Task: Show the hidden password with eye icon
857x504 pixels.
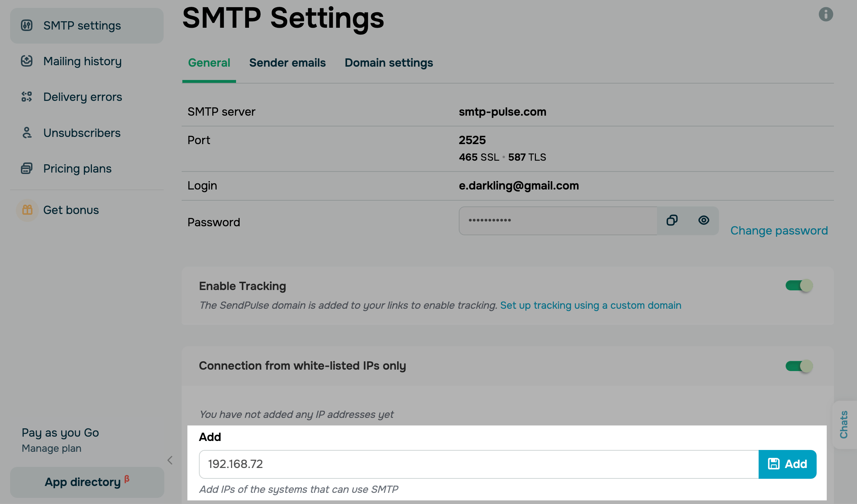Action: coord(703,220)
